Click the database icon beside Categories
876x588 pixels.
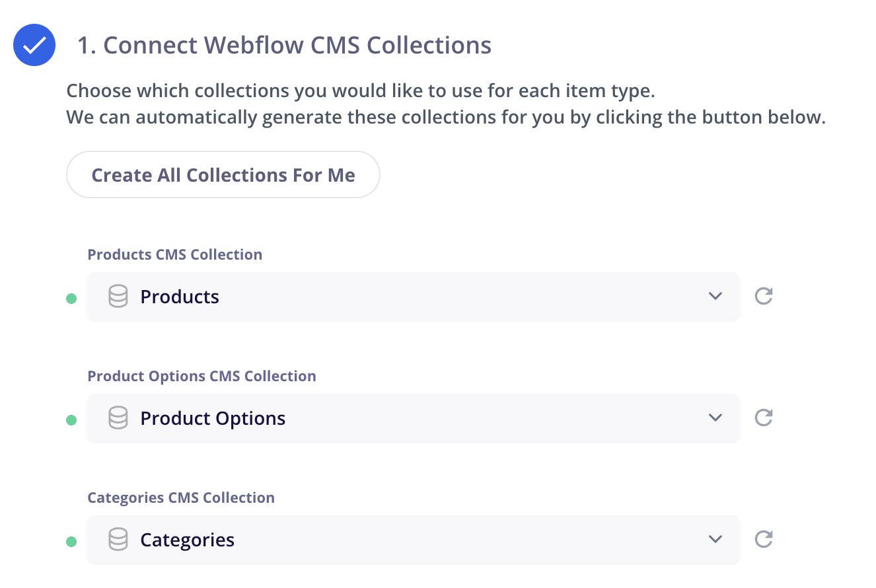coord(118,540)
